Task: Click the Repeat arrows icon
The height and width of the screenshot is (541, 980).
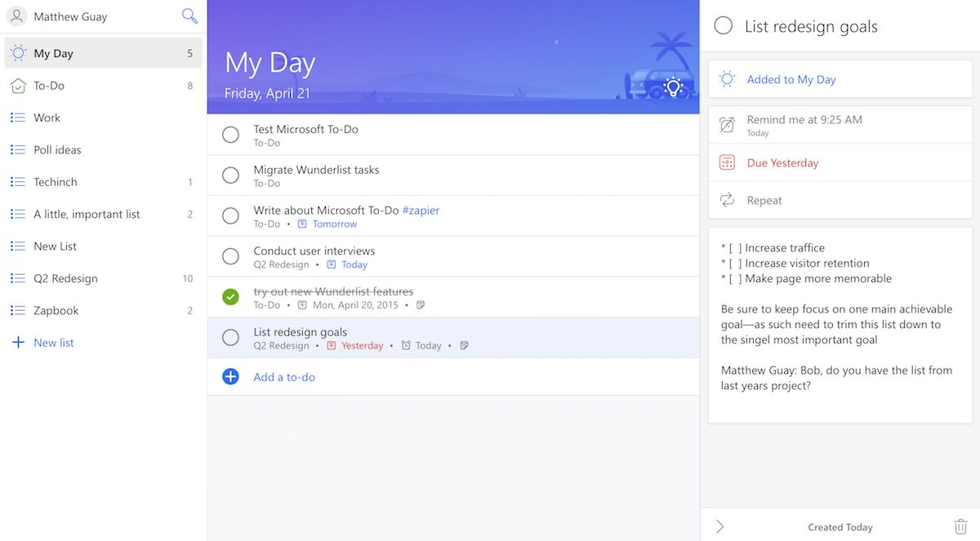Action: (727, 200)
